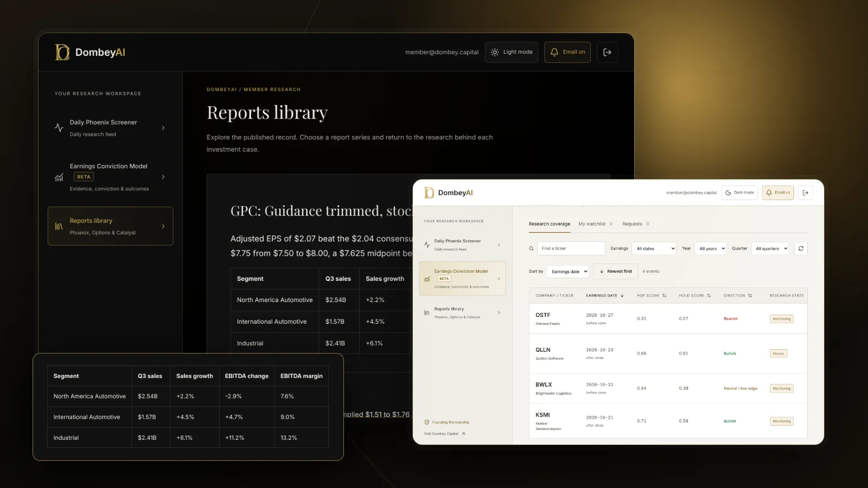This screenshot has height=488, width=868.
Task: Click the BWLX ticker in the coverage table
Action: click(544, 384)
